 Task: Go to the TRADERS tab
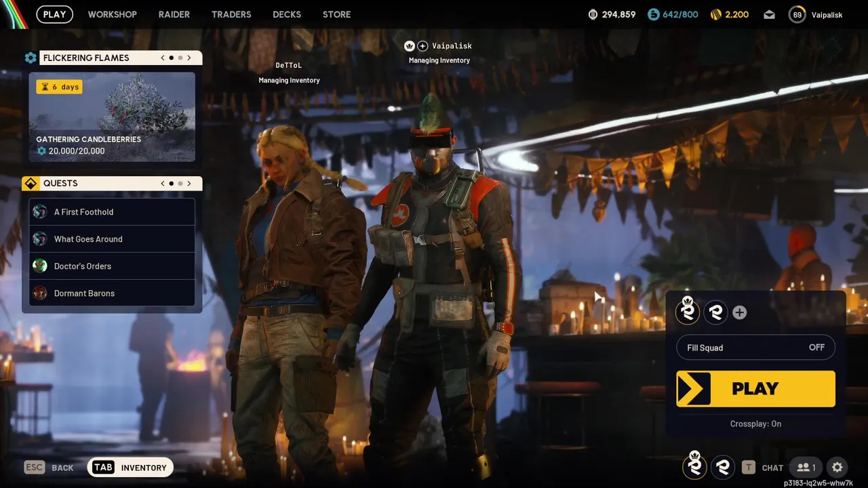231,14
